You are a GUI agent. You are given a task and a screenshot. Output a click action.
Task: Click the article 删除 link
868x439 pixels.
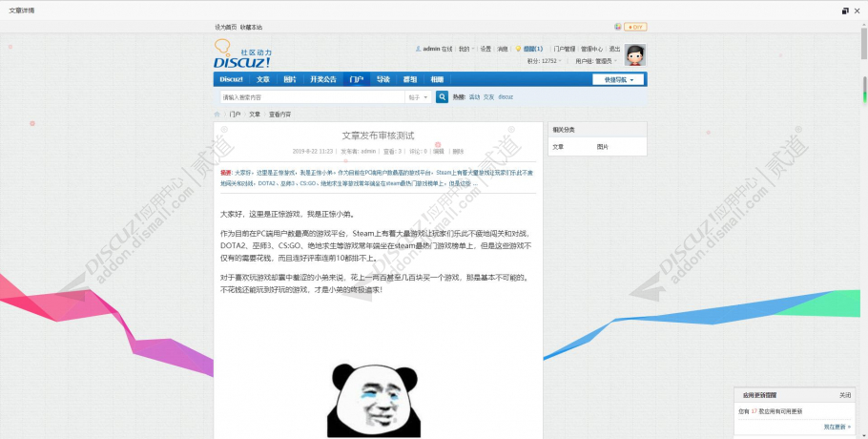click(458, 151)
